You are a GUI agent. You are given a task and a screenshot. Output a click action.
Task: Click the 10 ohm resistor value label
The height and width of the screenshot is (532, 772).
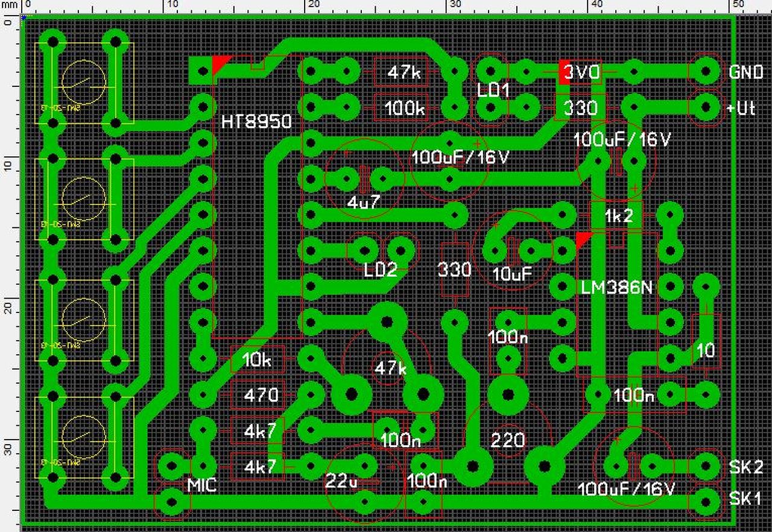tap(706, 350)
